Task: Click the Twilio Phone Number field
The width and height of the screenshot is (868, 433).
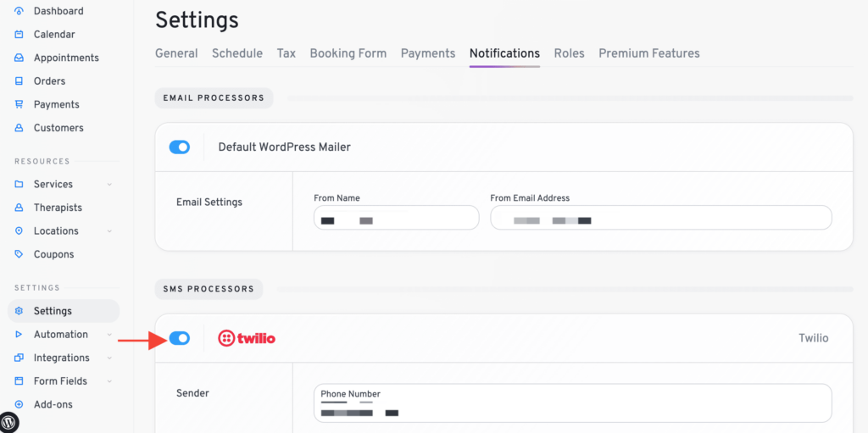Action: click(x=573, y=403)
